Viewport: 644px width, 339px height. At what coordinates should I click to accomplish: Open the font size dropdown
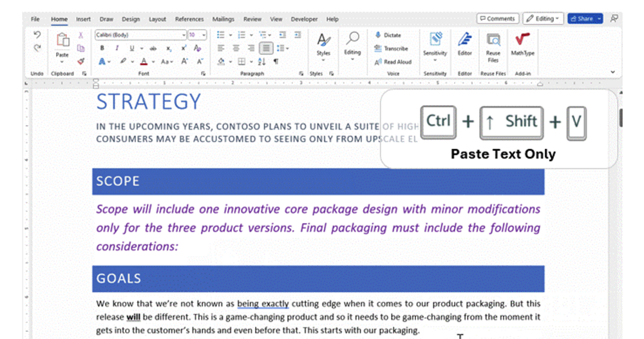click(x=204, y=35)
